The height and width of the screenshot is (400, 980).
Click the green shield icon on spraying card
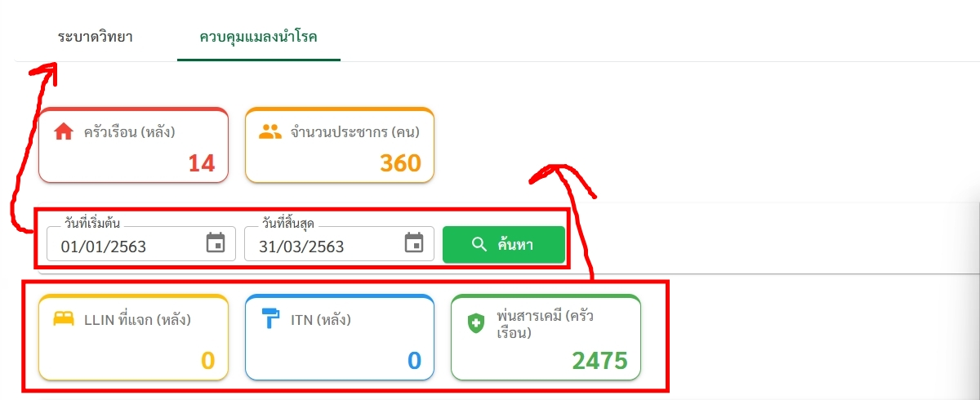(x=475, y=324)
